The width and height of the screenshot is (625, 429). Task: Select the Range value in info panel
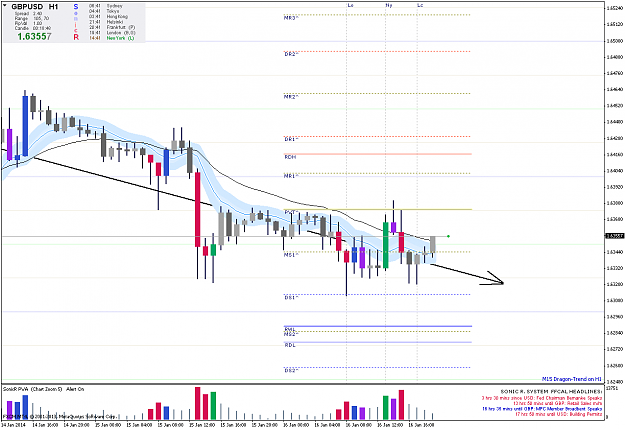pyautogui.click(x=43, y=18)
